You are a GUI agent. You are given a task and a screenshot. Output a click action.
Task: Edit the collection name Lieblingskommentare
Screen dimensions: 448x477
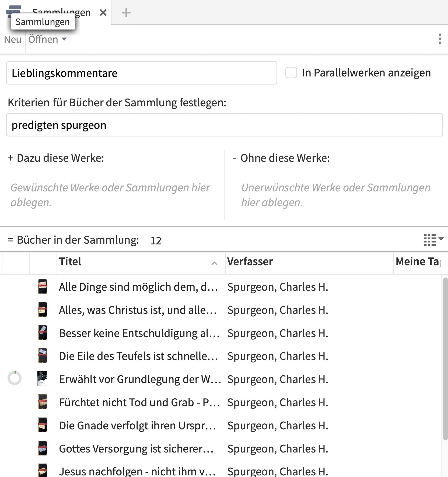click(x=142, y=73)
